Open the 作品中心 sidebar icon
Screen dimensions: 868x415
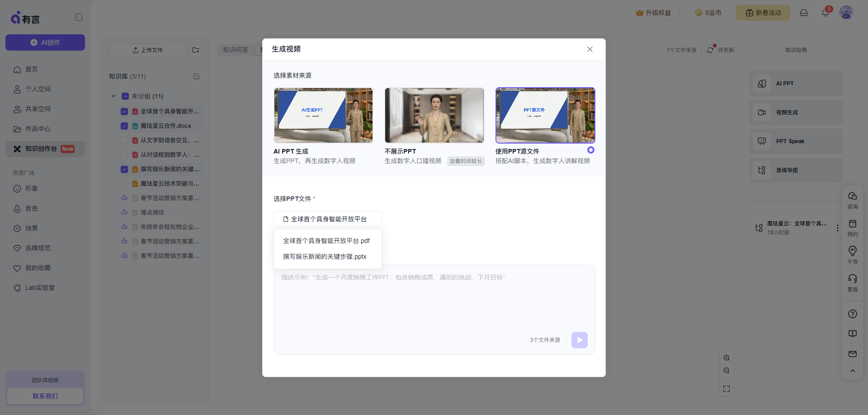38,129
